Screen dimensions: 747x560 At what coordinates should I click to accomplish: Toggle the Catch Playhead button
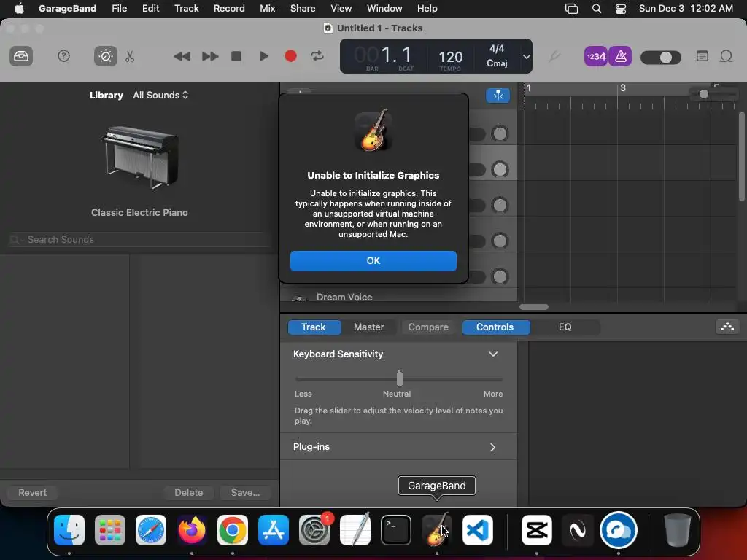[498, 96]
